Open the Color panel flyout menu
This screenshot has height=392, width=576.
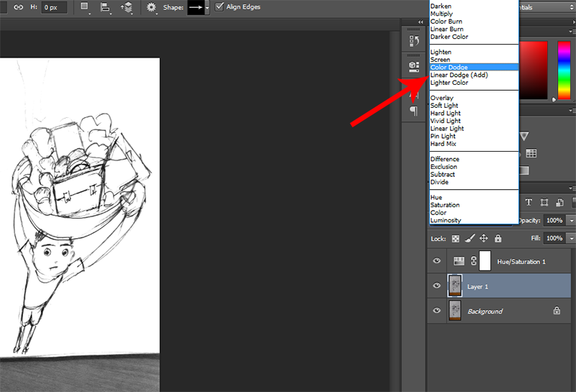tap(572, 32)
